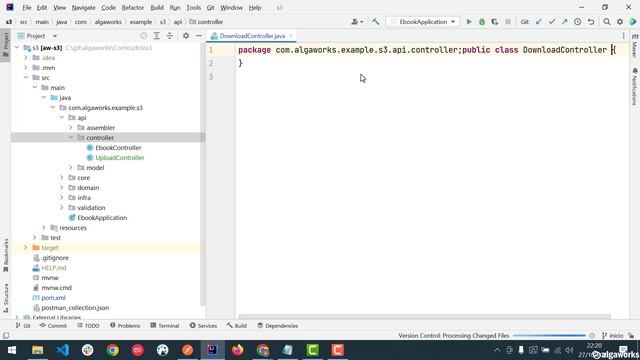Click controller breadcrumb in navigation bar
Screen dimensions: 640x360
click(206, 22)
